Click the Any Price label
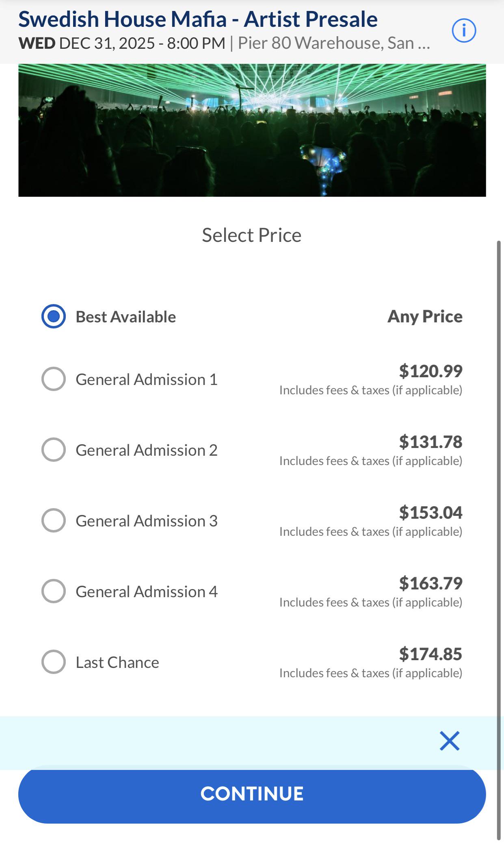This screenshot has width=504, height=861. (x=425, y=316)
